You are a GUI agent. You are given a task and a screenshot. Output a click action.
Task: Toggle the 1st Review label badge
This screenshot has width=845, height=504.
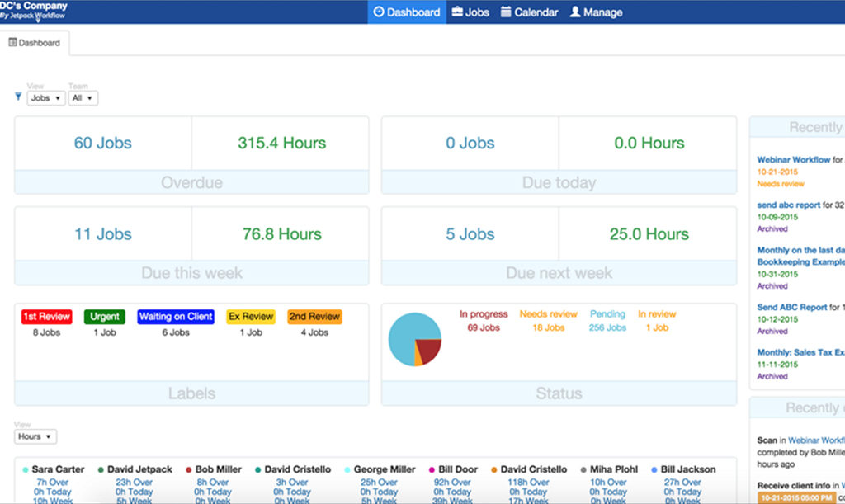45,316
